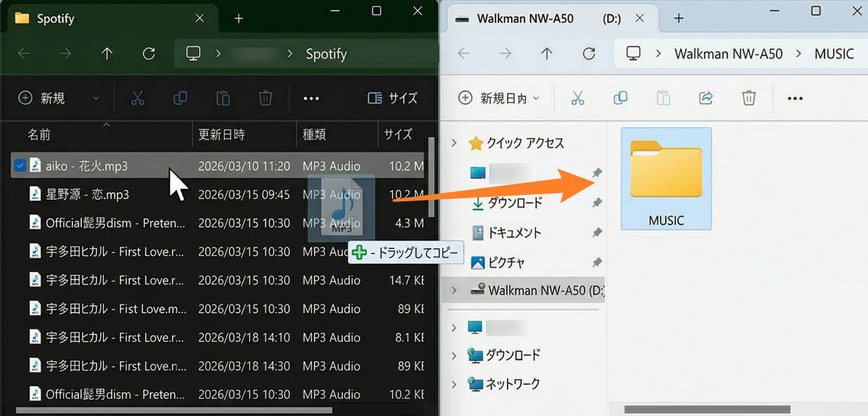The width and height of the screenshot is (868, 416).
Task: Open the MUSIC folder in Walkman window
Action: tap(666, 178)
